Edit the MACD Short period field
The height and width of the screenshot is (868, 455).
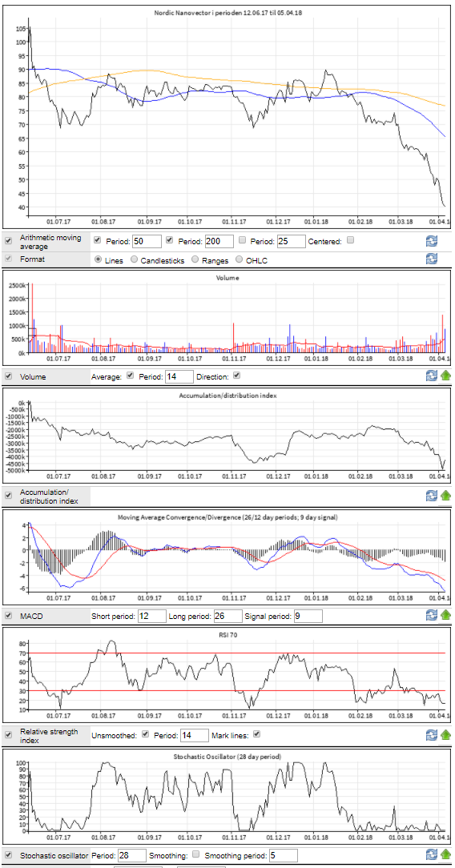pyautogui.click(x=152, y=616)
